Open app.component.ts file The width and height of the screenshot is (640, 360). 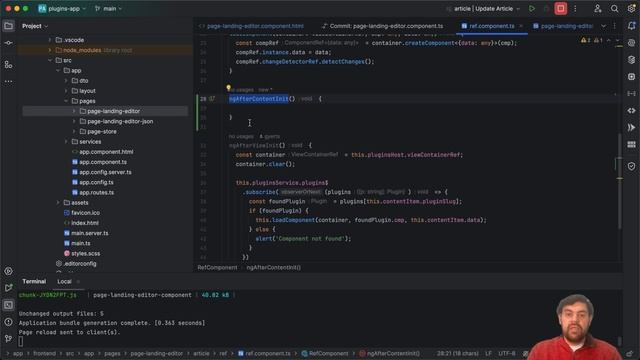(x=103, y=162)
